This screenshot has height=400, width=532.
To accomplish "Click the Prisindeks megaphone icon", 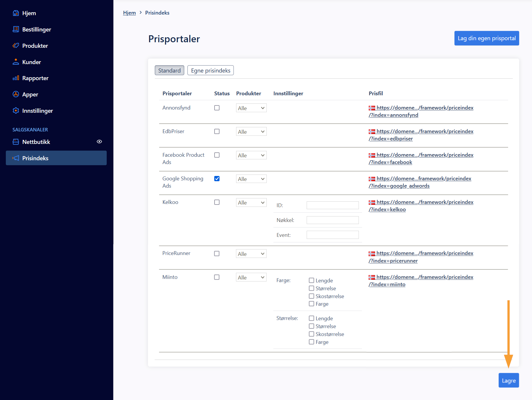I will [x=16, y=158].
